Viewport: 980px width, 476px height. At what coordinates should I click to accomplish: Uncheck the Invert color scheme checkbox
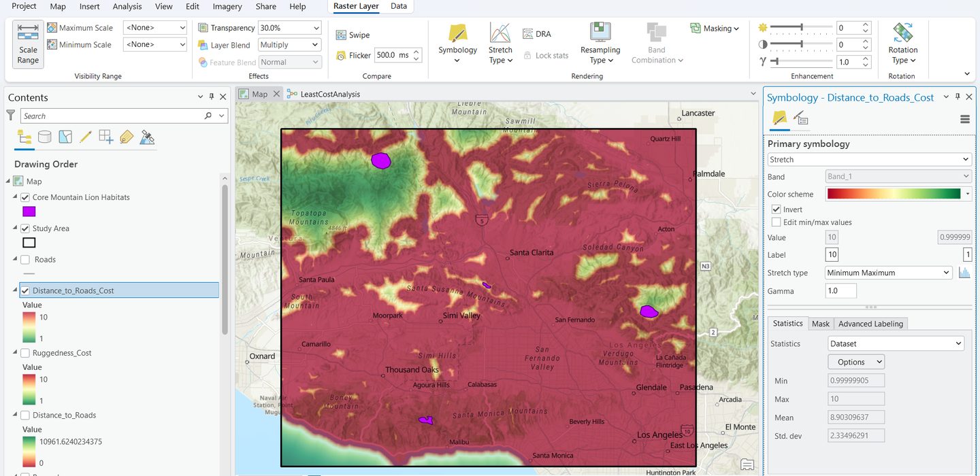coord(777,209)
